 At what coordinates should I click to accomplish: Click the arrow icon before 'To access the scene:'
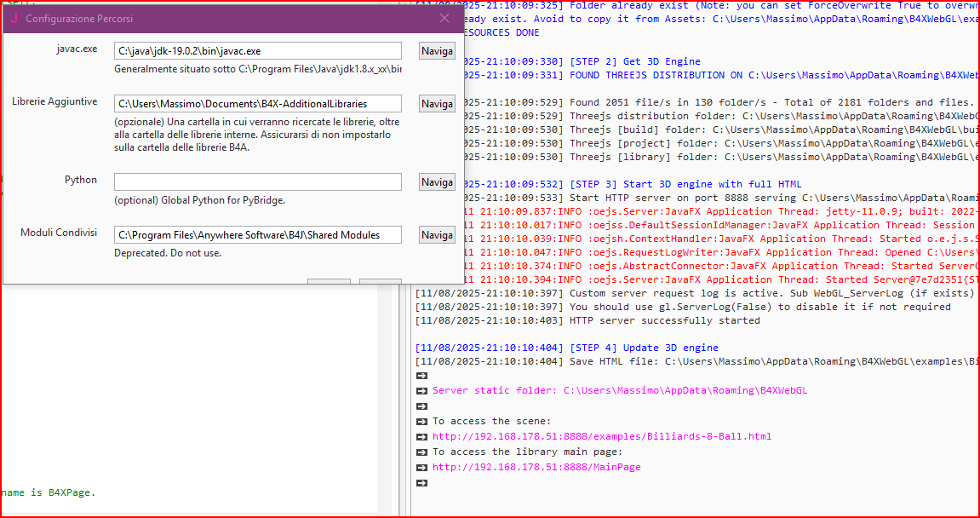(x=421, y=421)
